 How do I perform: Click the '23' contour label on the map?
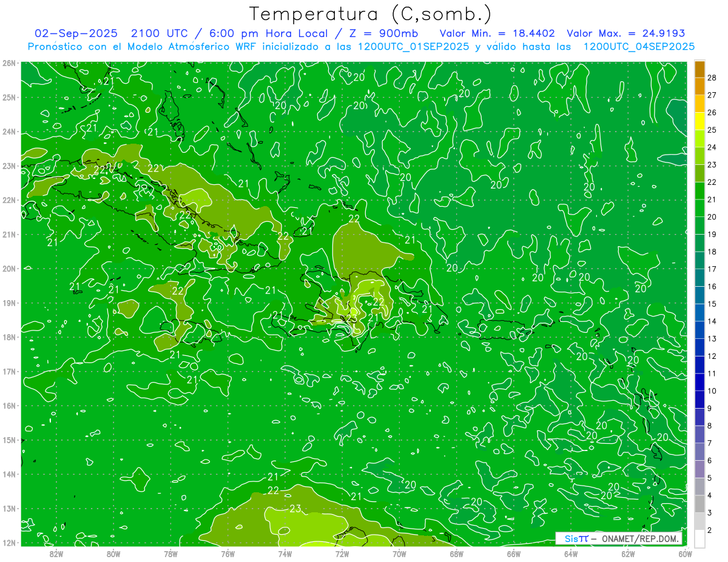point(295,509)
